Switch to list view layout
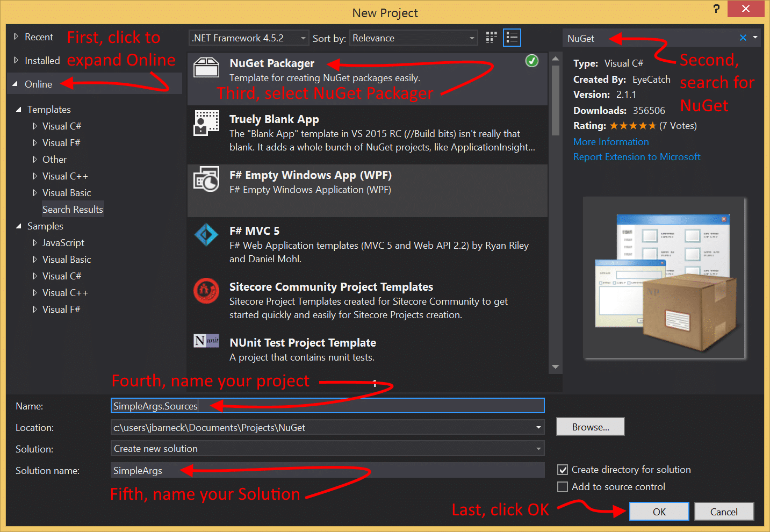The width and height of the screenshot is (770, 532). click(512, 37)
